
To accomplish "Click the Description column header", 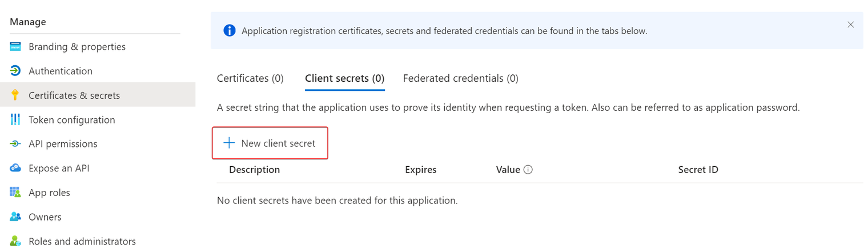I will [x=255, y=170].
